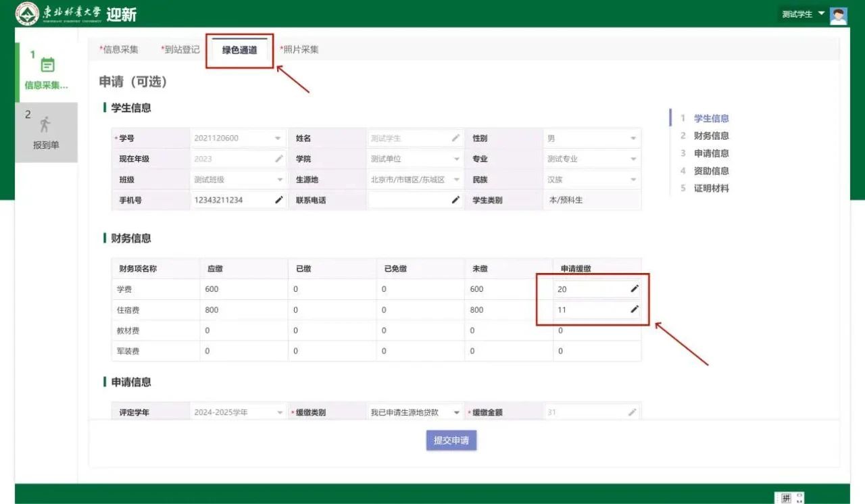Click the 提交申请 submit button

click(x=451, y=440)
